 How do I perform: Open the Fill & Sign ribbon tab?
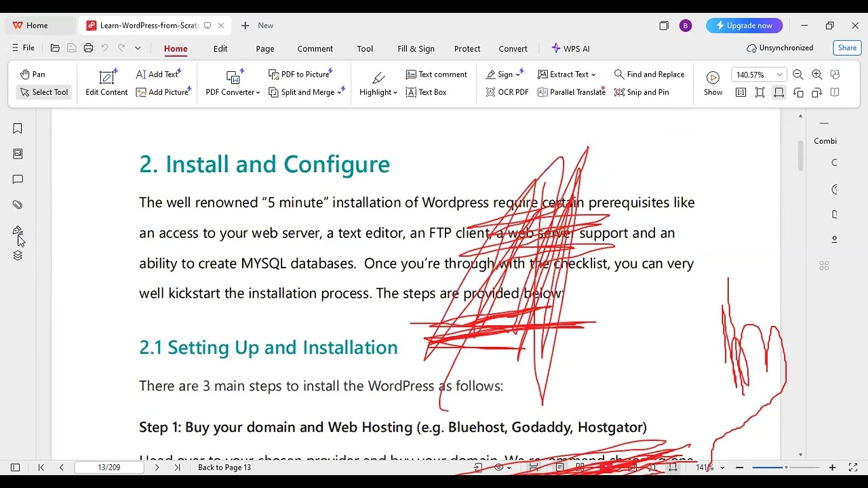pos(416,49)
